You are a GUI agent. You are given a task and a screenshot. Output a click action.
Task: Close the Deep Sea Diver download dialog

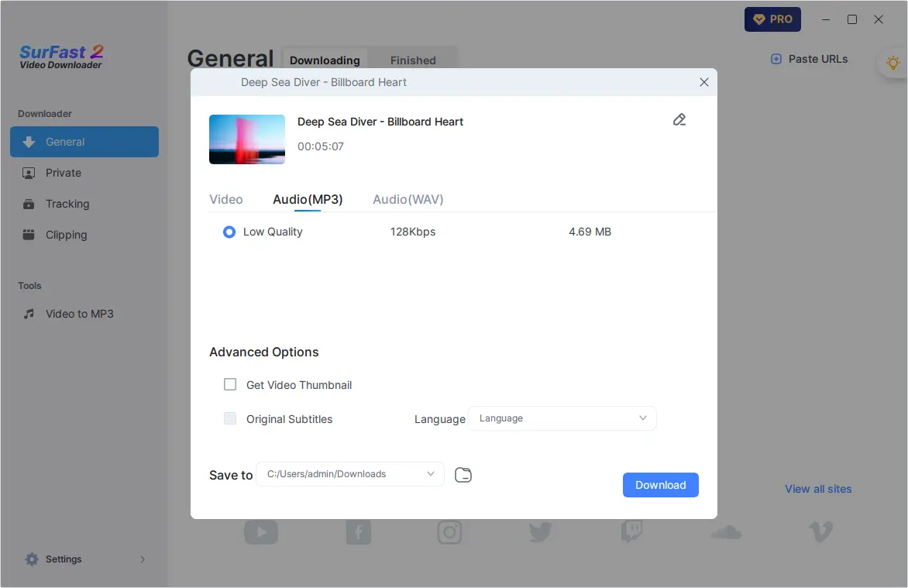point(704,82)
